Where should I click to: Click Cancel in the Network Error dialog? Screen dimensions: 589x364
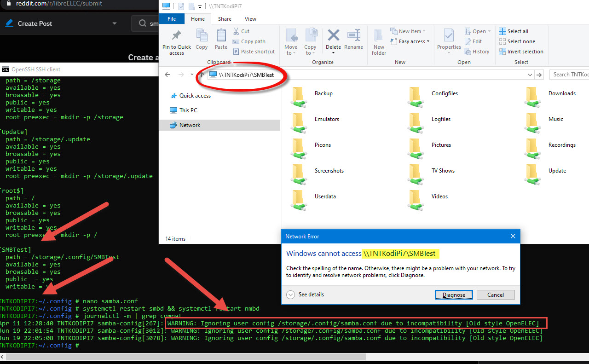[495, 295]
